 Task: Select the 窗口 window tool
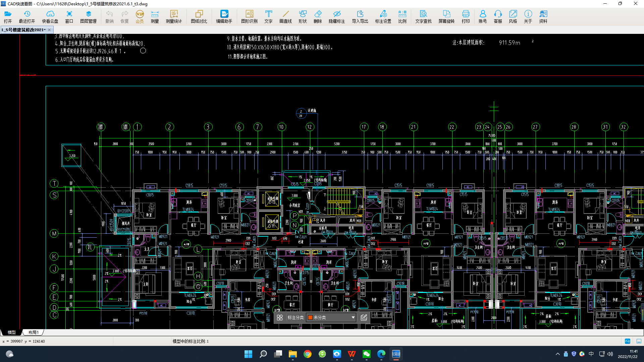[69, 16]
